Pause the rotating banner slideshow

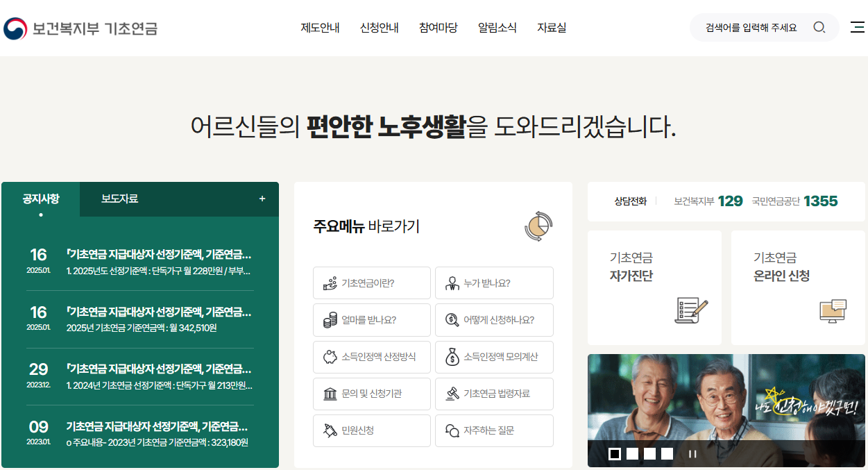coord(692,453)
